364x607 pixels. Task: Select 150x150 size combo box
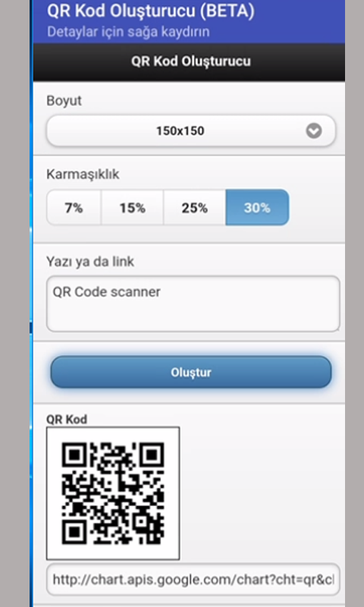(x=190, y=131)
